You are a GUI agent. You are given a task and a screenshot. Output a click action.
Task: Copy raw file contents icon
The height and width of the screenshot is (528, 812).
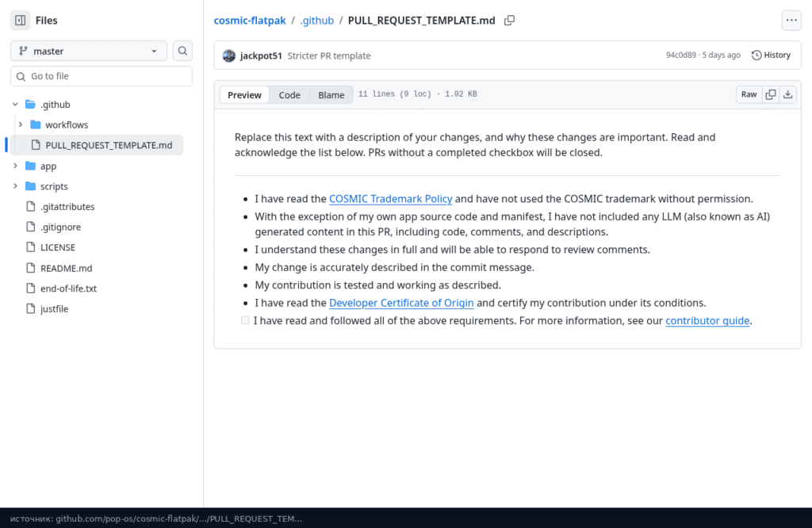771,94
